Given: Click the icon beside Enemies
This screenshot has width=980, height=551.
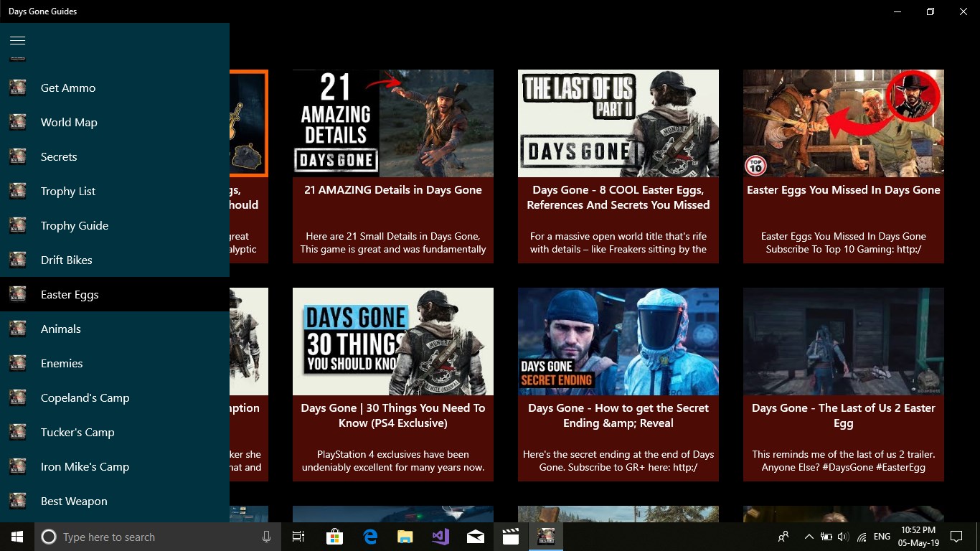Looking at the screenshot, I should click(18, 364).
